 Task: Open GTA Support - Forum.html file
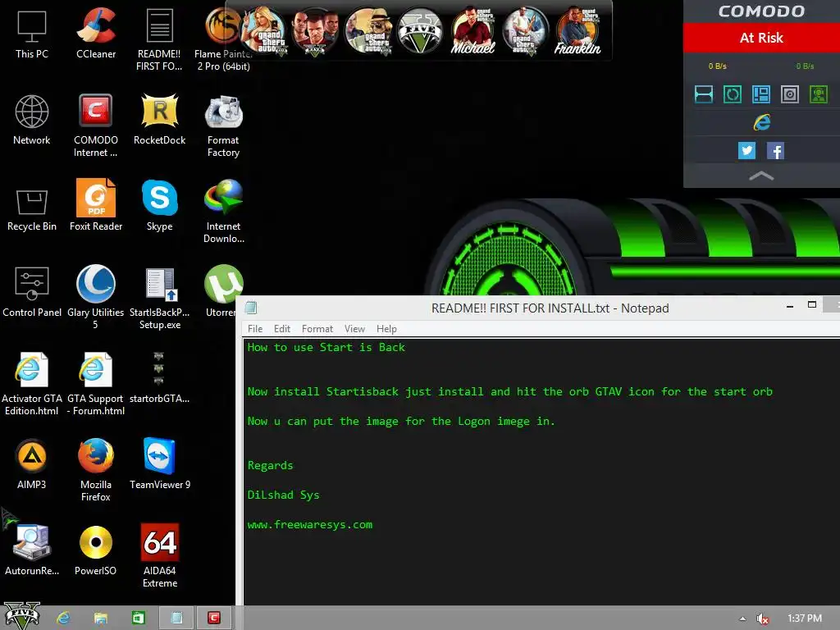(x=95, y=383)
